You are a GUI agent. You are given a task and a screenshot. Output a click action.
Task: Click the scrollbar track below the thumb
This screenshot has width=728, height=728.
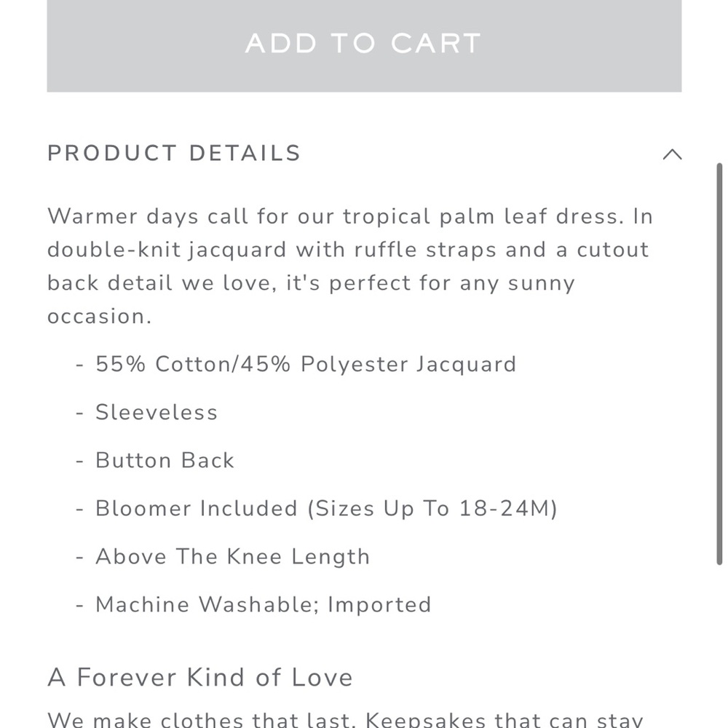click(x=719, y=646)
